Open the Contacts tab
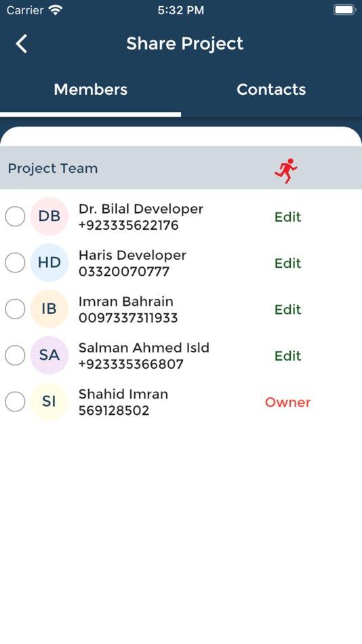 point(271,89)
